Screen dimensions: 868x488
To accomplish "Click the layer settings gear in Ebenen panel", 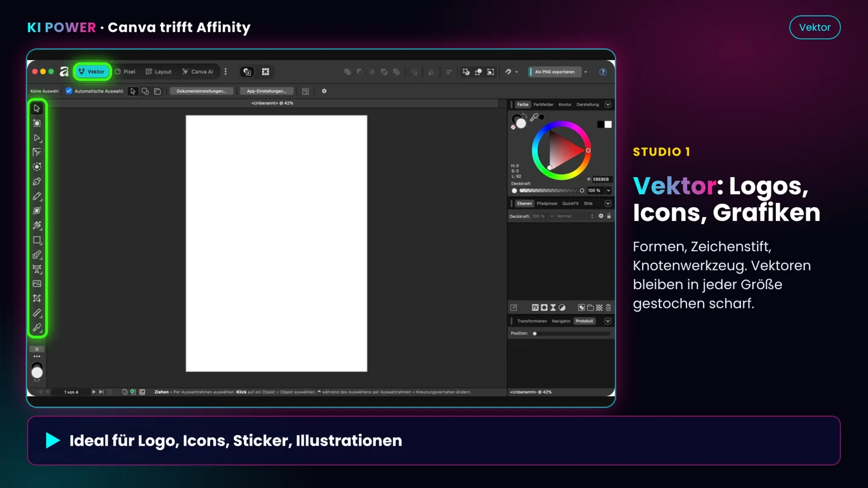I will [601, 216].
